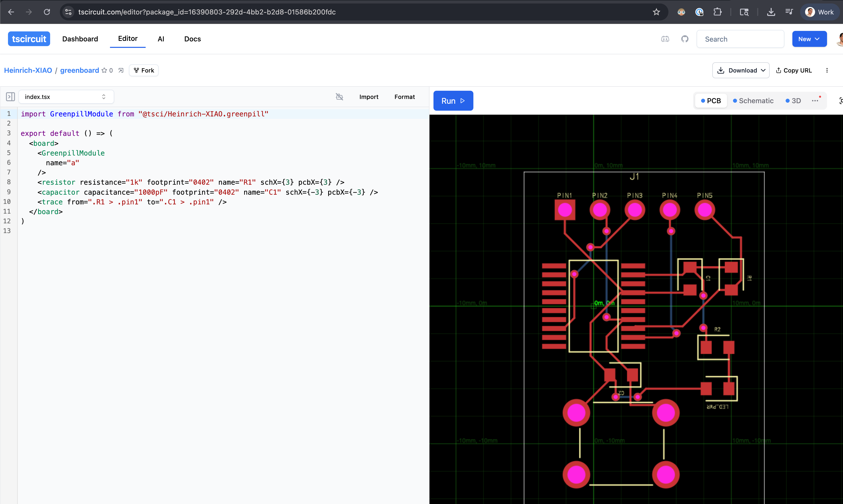843x504 pixels.
Task: Click the Fork button
Action: click(144, 70)
